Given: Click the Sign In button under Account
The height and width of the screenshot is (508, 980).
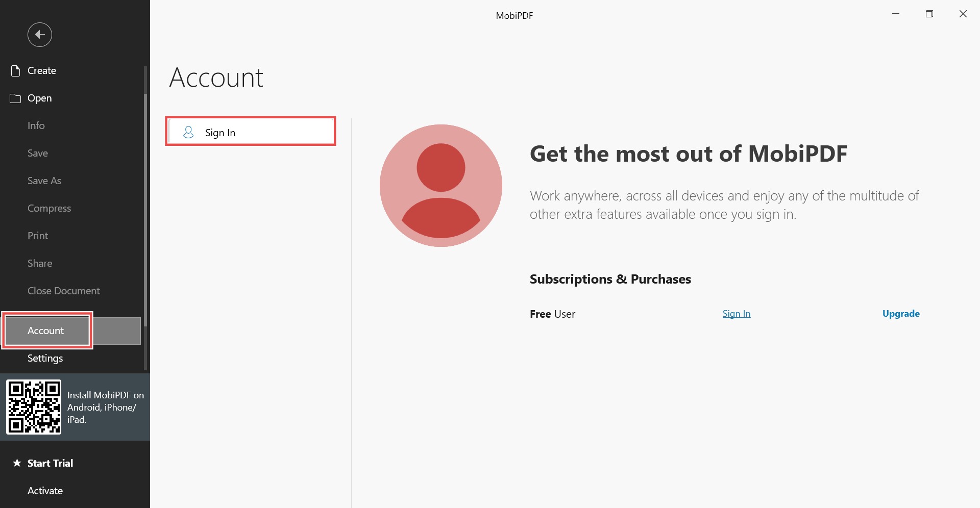Looking at the screenshot, I should click(x=251, y=132).
